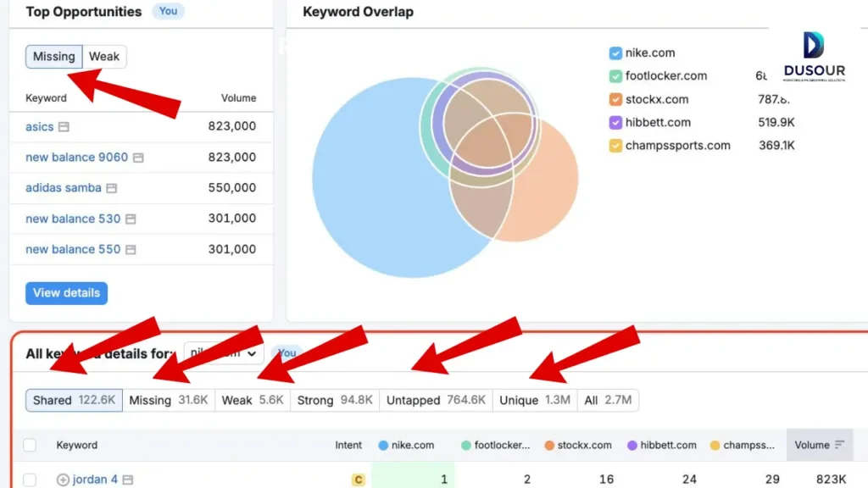Open the domain dropdown in keyword details

coord(223,353)
